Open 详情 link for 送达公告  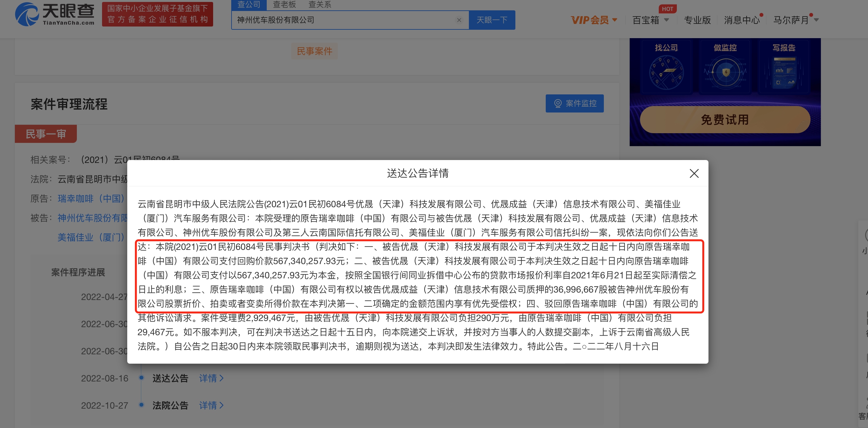(x=211, y=378)
